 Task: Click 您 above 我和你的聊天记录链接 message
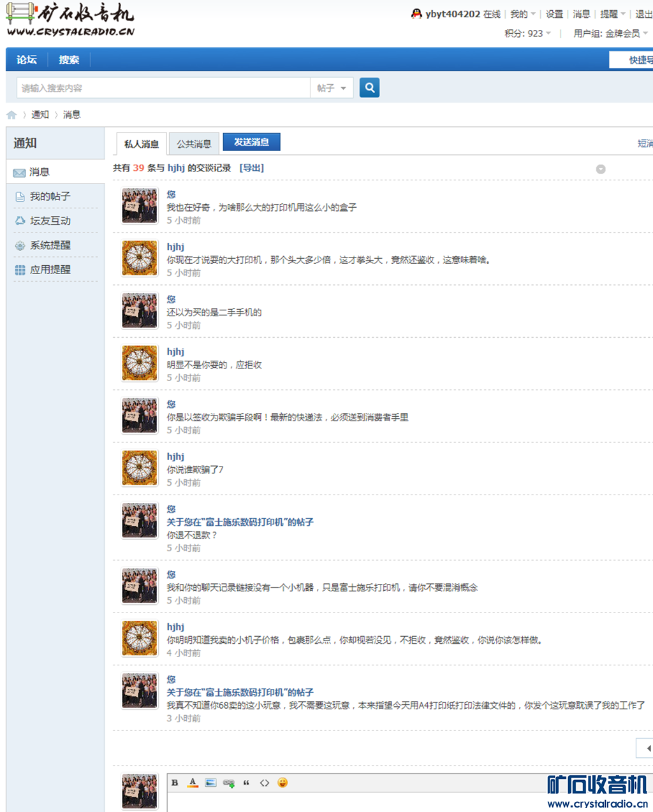coord(171,575)
